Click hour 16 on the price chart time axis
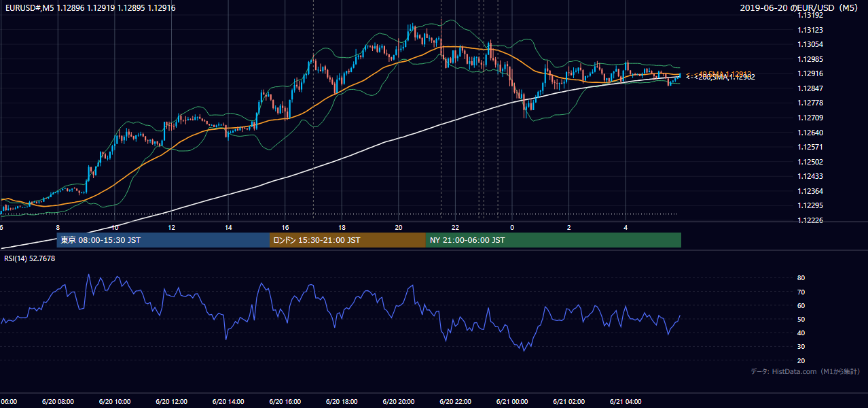The image size is (868, 408). coord(285,228)
